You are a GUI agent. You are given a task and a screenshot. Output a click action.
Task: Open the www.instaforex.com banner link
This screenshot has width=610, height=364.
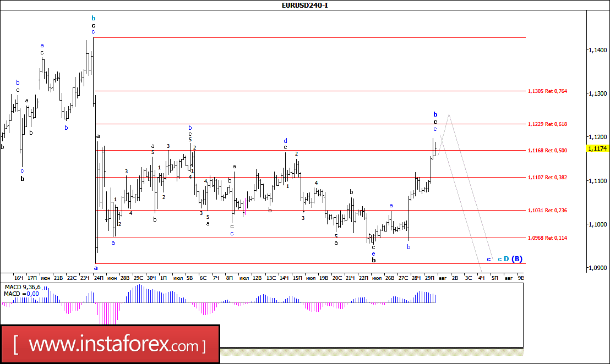click(110, 345)
